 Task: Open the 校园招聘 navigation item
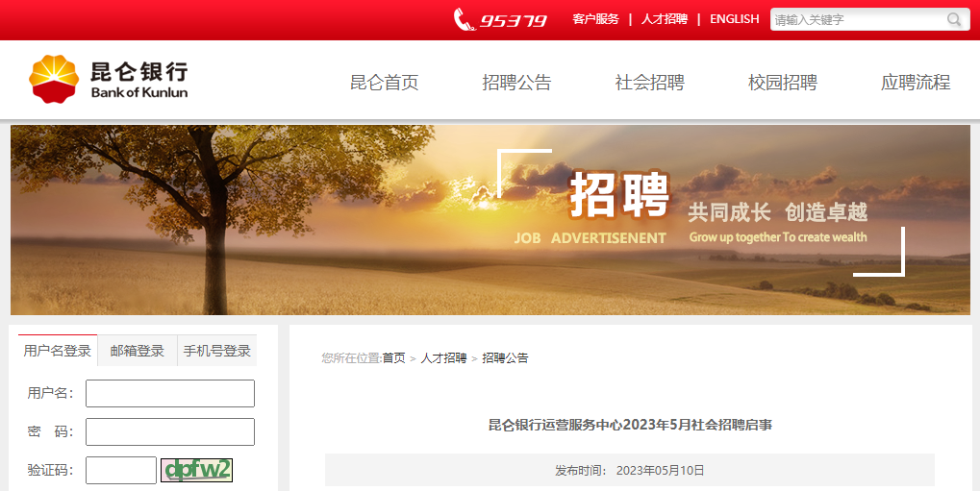[x=783, y=83]
